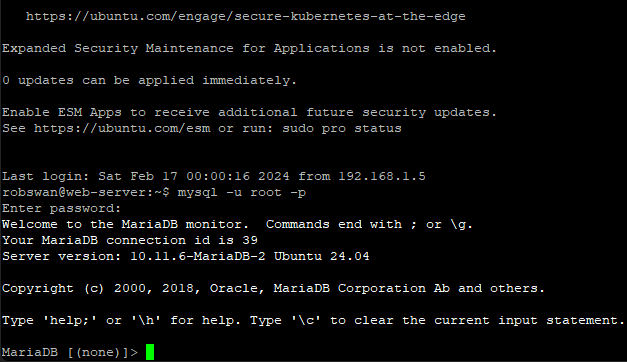Click the connection id number 39
The height and width of the screenshot is (362, 627).
pyautogui.click(x=250, y=240)
